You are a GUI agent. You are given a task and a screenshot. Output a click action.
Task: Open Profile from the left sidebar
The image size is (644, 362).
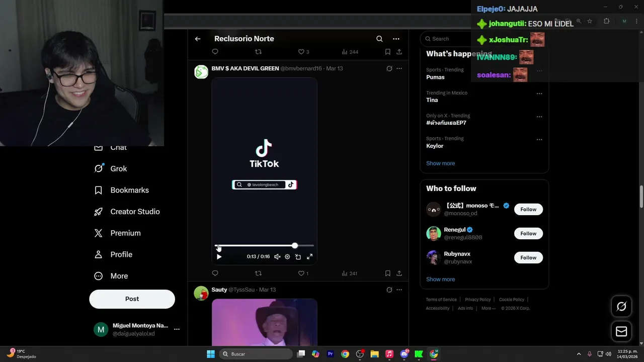point(113,254)
